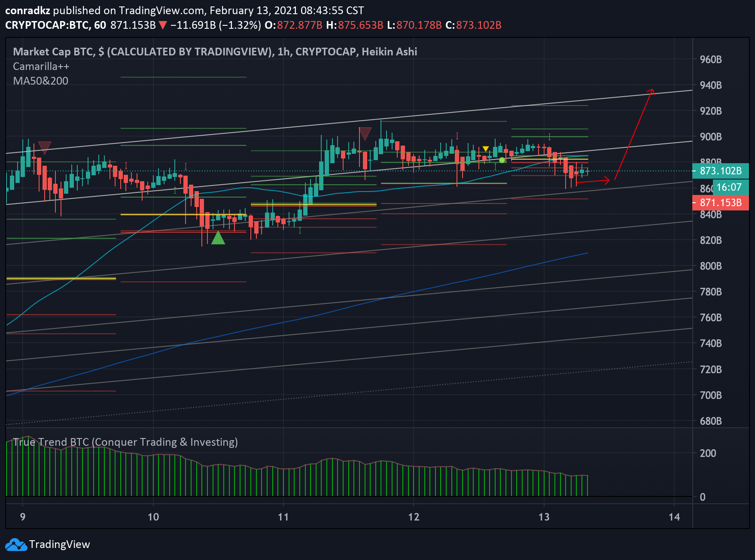This screenshot has width=755, height=560.
Task: Click the 16:07 countdown timer label
Action: pyautogui.click(x=731, y=187)
